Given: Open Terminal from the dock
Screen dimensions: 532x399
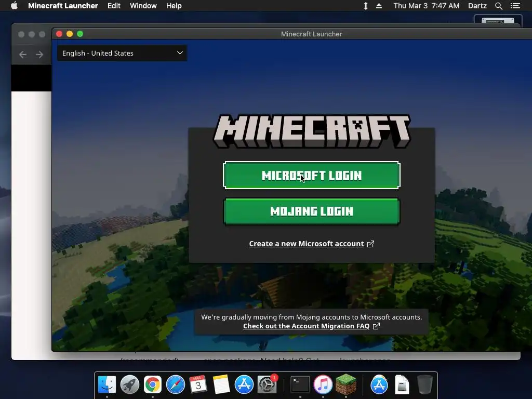Looking at the screenshot, I should point(300,384).
